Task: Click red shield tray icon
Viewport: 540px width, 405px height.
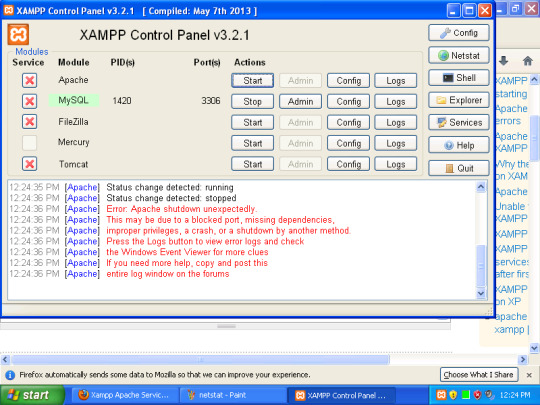Action: pyautogui.click(x=477, y=395)
